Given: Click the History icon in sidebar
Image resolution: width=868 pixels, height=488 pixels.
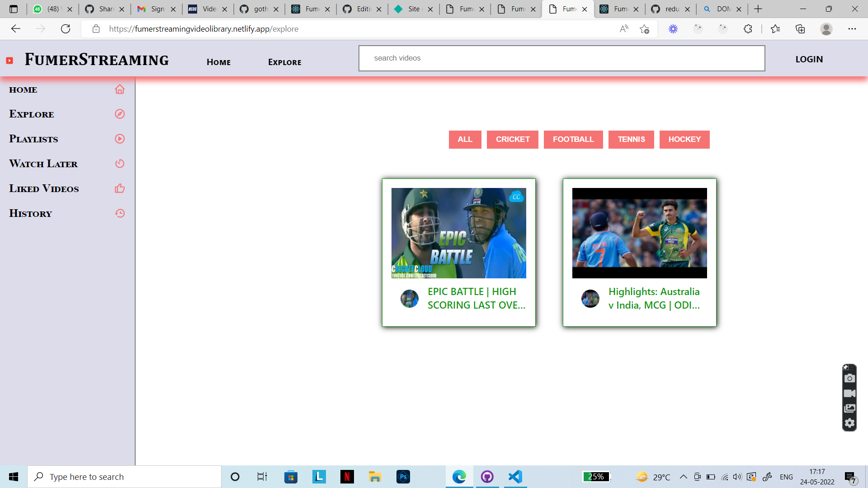Looking at the screenshot, I should [x=119, y=213].
